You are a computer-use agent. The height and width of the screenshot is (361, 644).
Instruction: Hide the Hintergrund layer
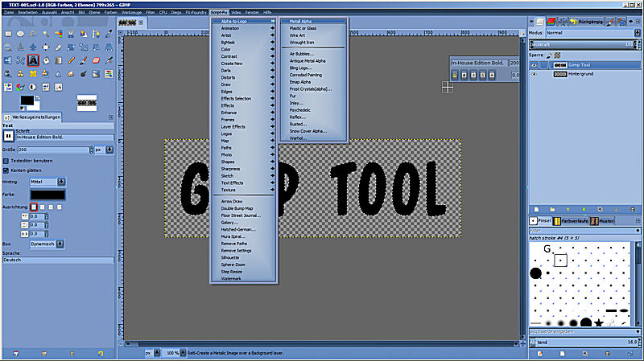[534, 74]
